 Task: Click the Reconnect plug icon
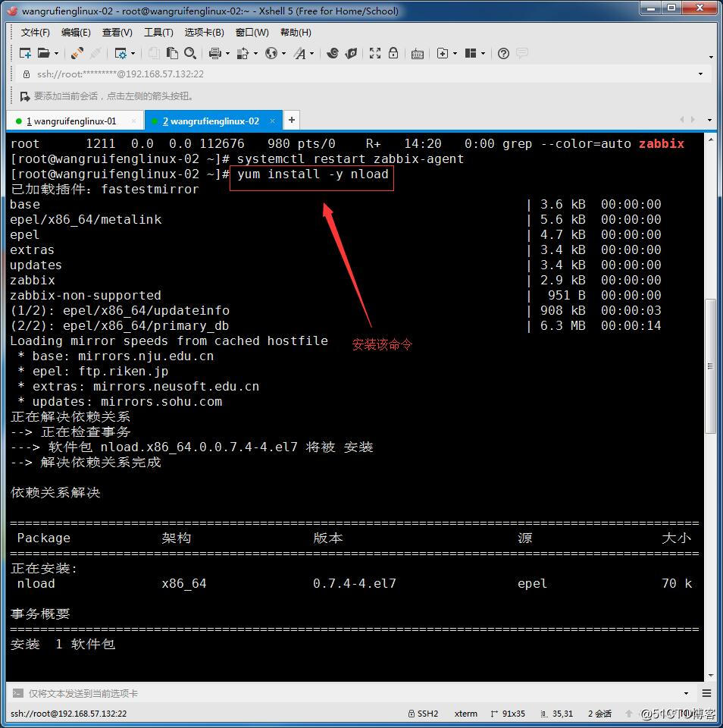coord(77,53)
